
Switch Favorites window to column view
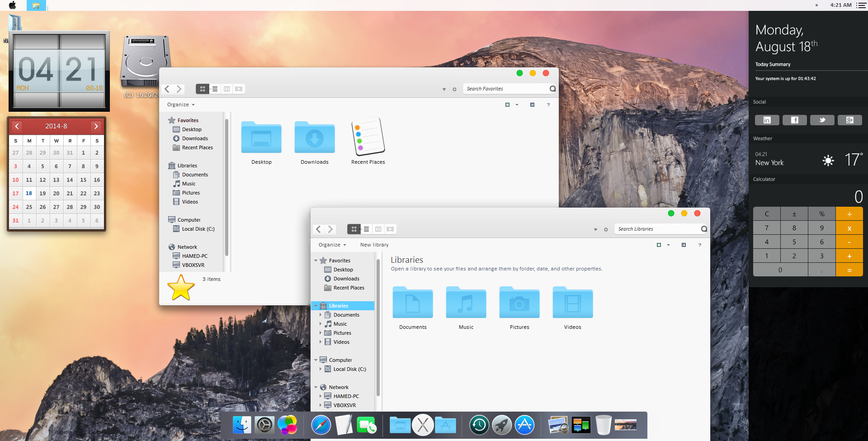227,89
